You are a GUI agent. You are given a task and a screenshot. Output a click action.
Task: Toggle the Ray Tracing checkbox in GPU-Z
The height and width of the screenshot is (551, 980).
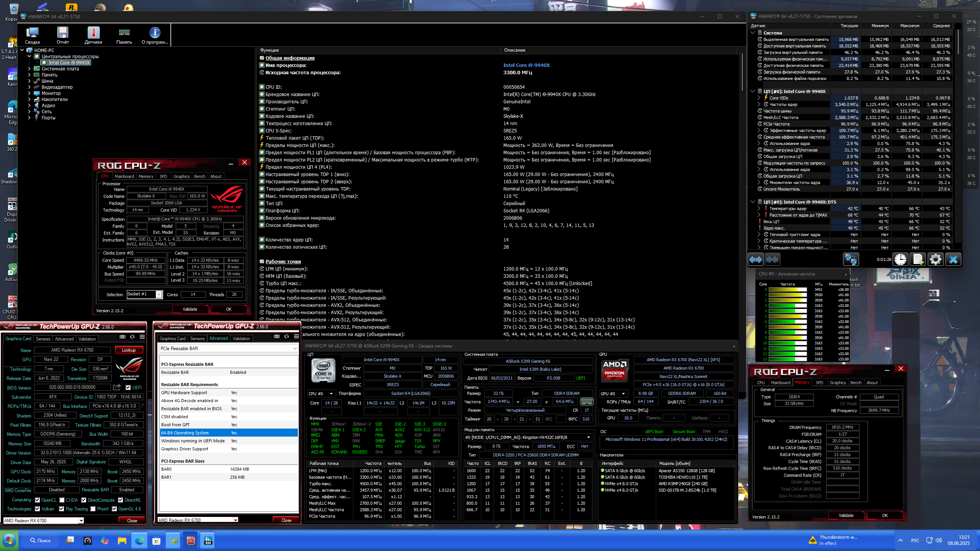pos(62,509)
